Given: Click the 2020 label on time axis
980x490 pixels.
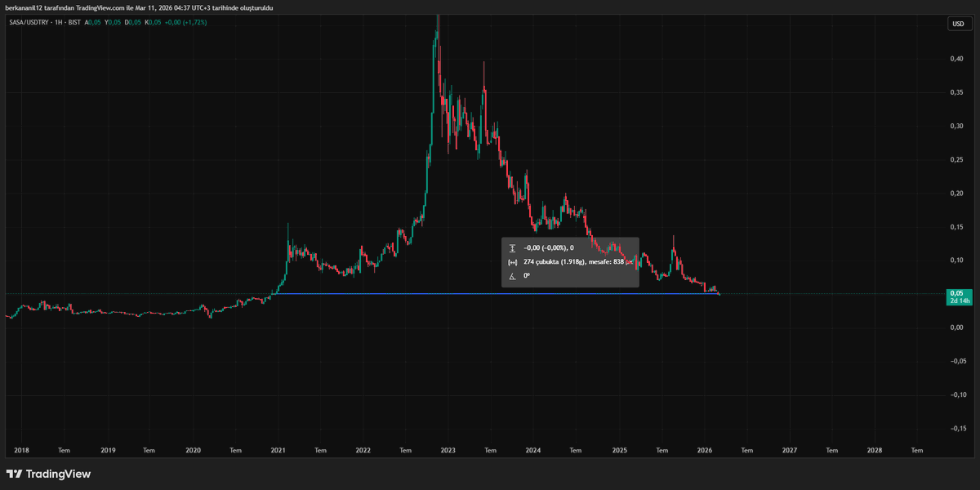Looking at the screenshot, I should pos(193,449).
